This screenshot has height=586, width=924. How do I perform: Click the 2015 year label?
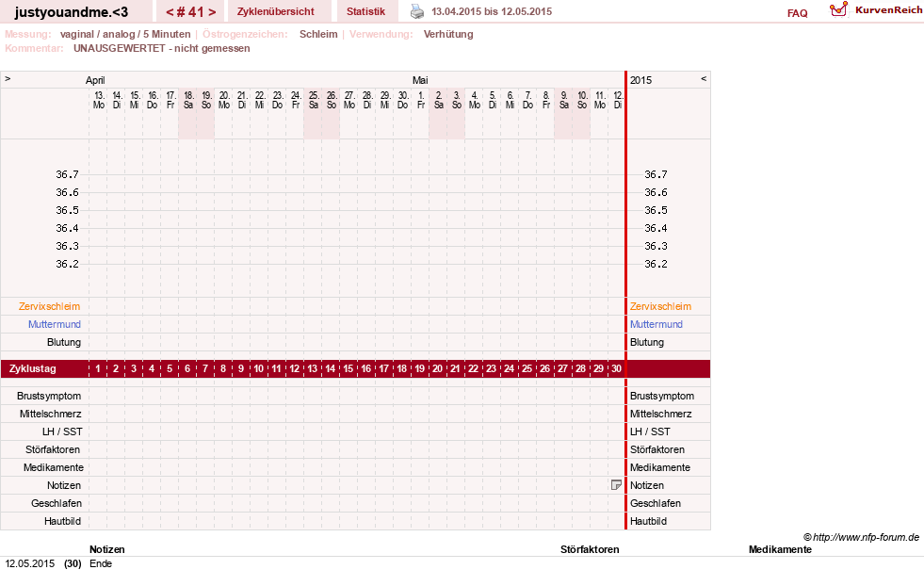click(641, 80)
